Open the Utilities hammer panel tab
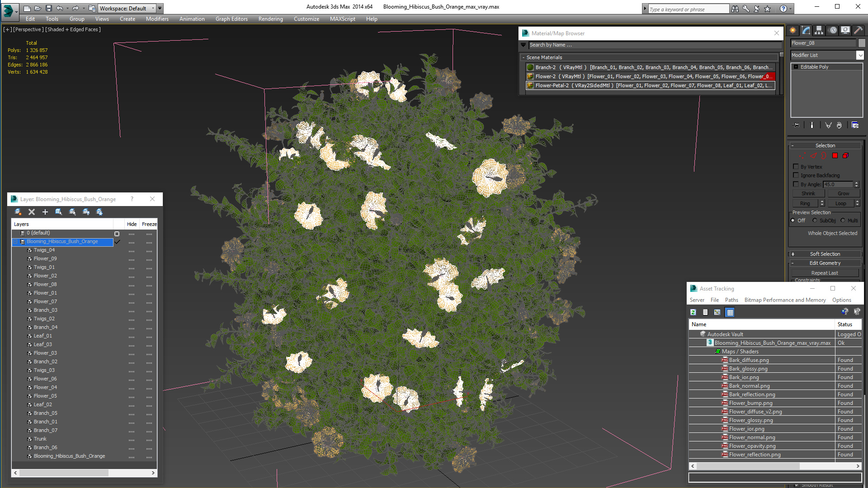868x488 pixels. 858,30
